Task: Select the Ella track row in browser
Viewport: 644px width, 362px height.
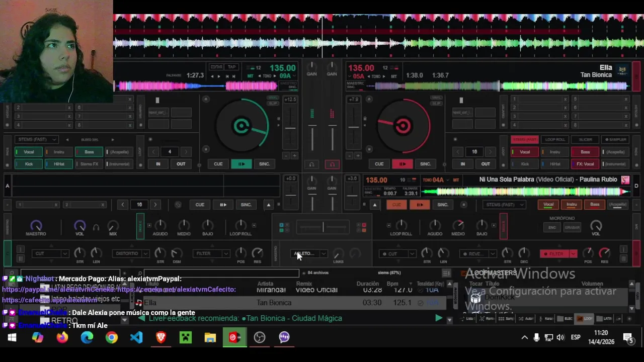Action: click(x=292, y=303)
